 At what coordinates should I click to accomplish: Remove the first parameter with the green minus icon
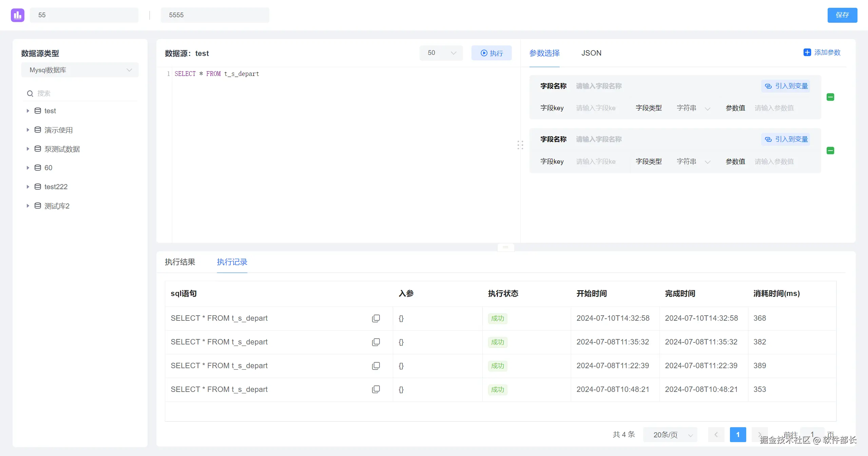830,97
